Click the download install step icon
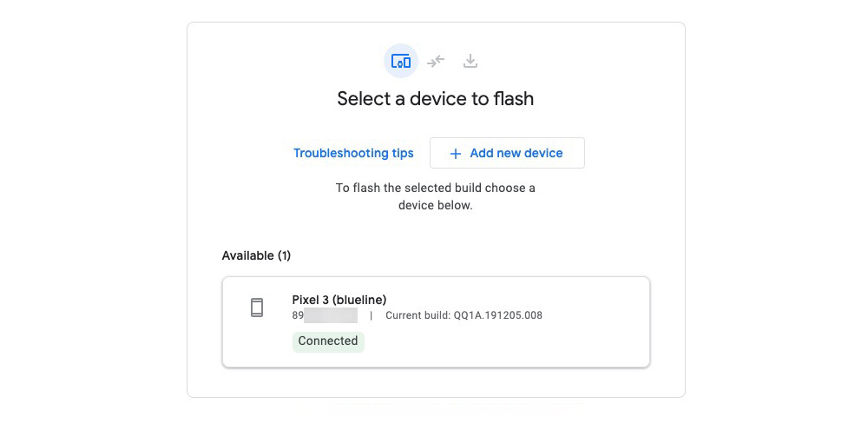 point(470,61)
